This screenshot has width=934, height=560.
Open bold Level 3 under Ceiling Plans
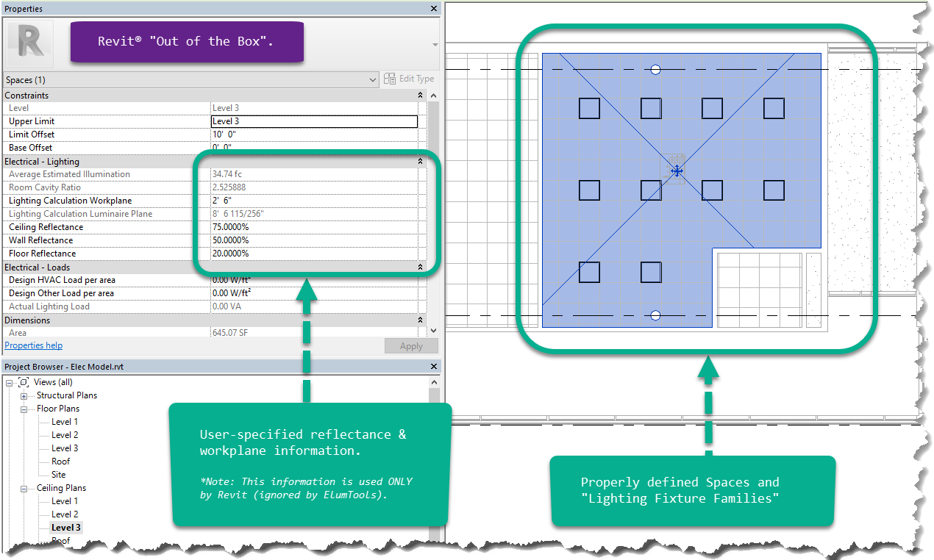(x=66, y=528)
